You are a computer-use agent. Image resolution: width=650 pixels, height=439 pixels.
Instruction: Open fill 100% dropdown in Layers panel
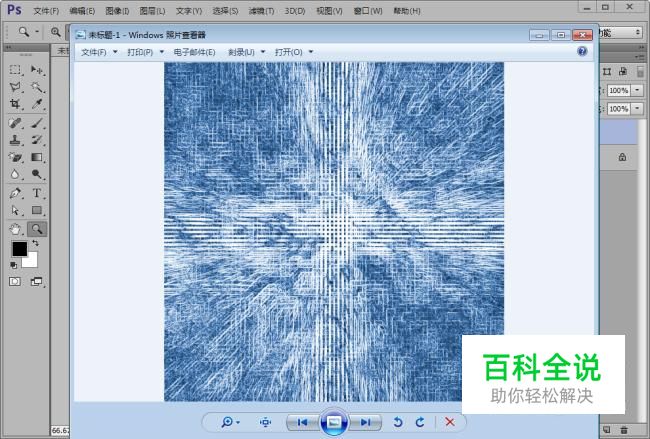(637, 109)
